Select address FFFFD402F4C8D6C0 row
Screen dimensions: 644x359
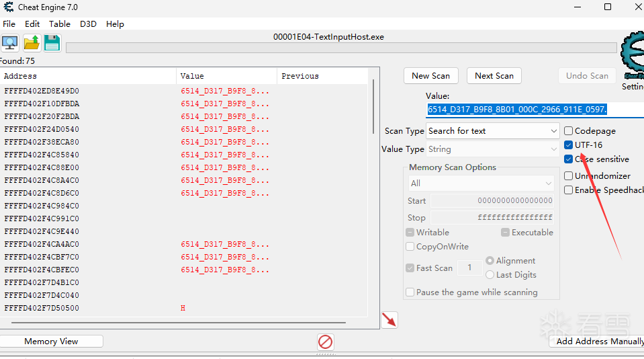(x=183, y=193)
